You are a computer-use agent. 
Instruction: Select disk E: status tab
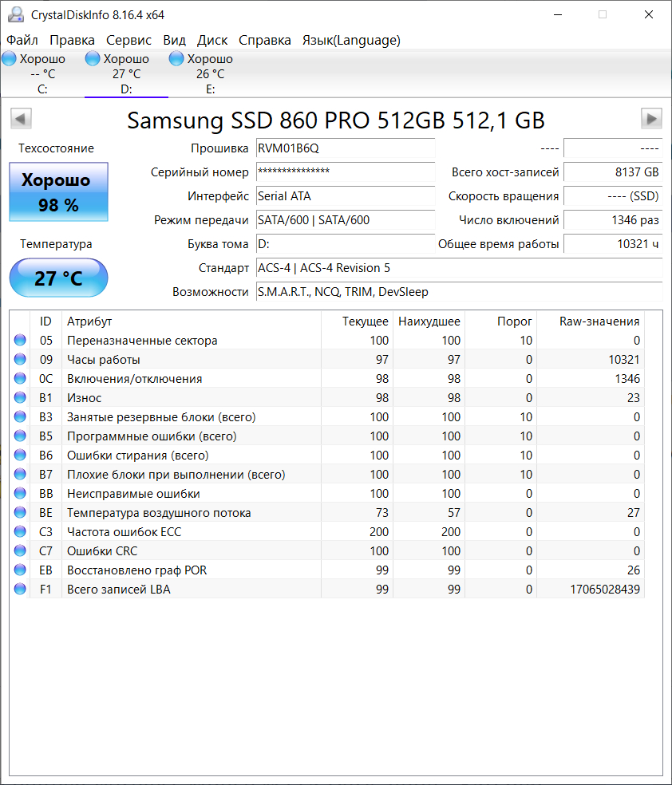point(211,73)
